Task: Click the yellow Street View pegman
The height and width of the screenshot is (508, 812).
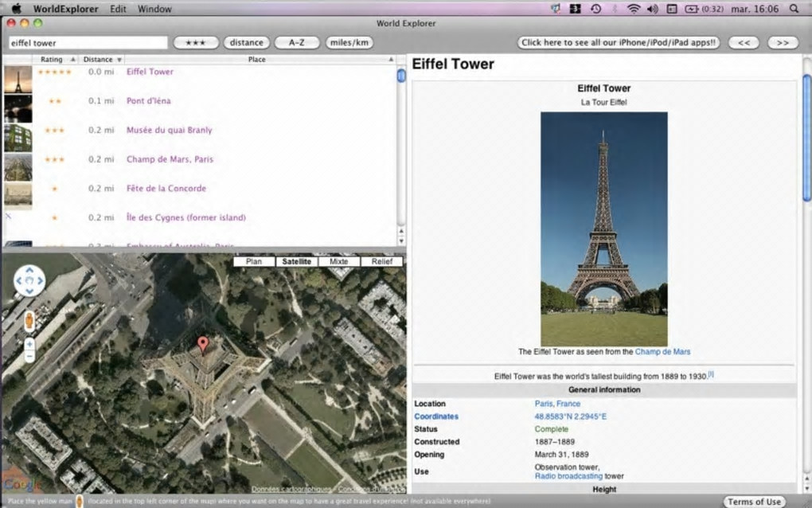Action: click(x=29, y=321)
